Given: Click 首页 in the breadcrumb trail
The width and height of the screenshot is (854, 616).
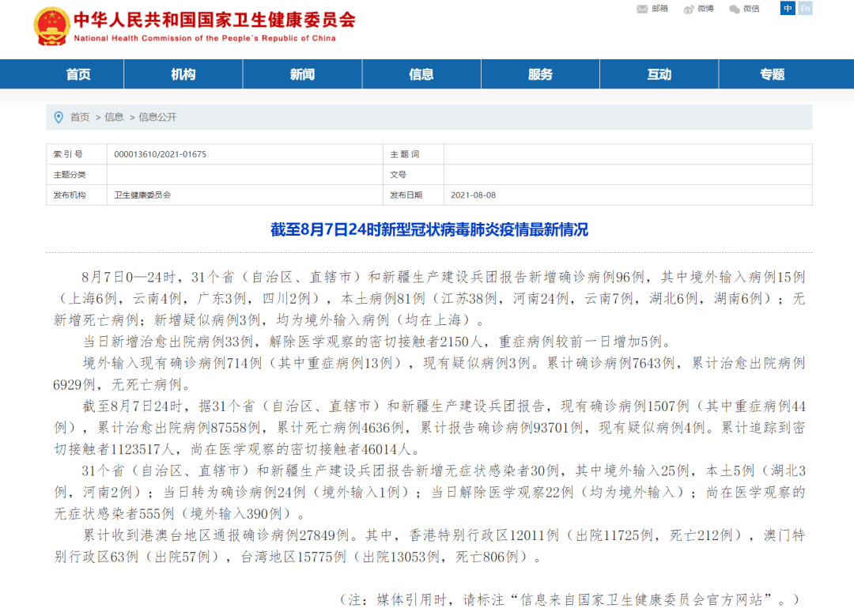Looking at the screenshot, I should pyautogui.click(x=80, y=117).
